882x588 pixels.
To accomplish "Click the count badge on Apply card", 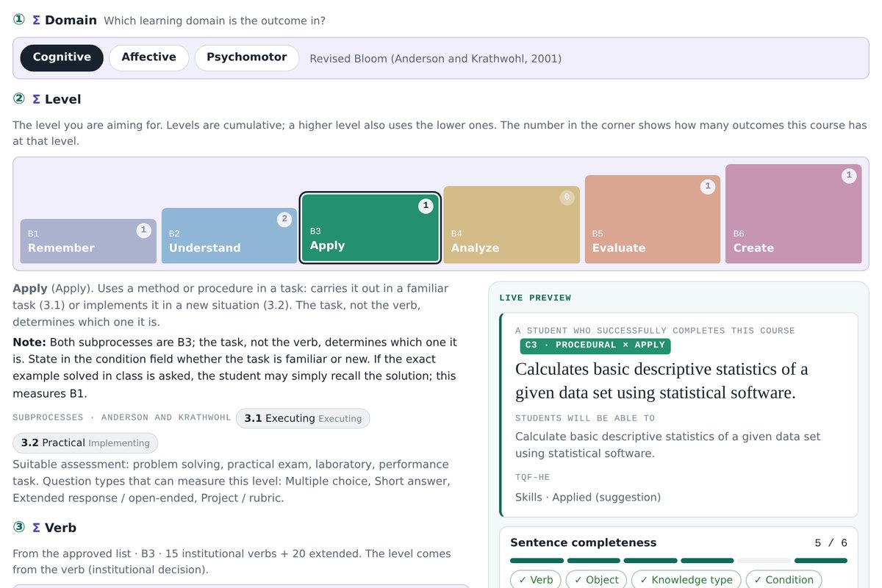I will point(426,207).
